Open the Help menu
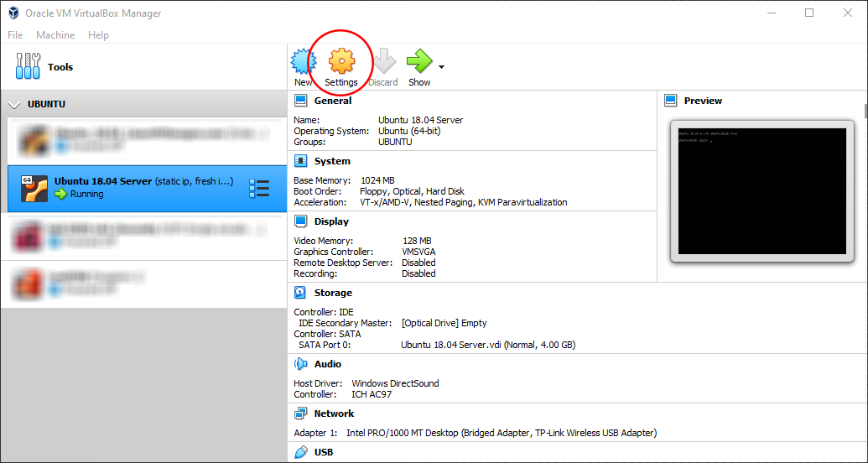Screen dimensions: 868x463 98,35
